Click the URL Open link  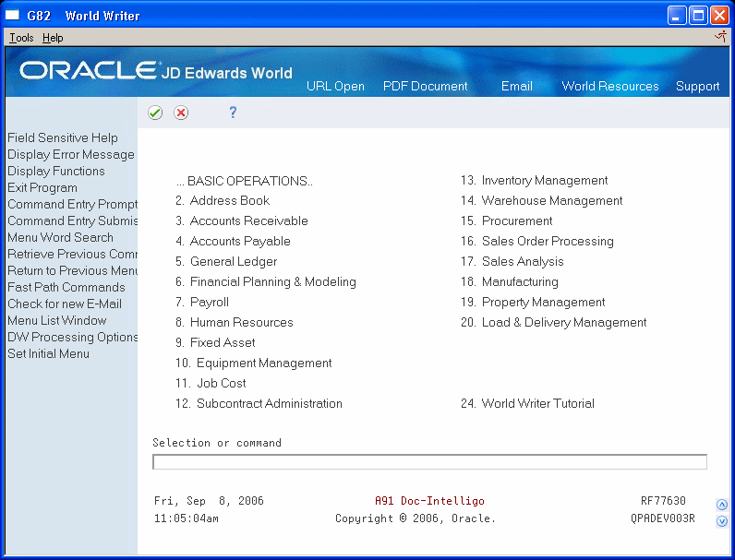tap(335, 87)
